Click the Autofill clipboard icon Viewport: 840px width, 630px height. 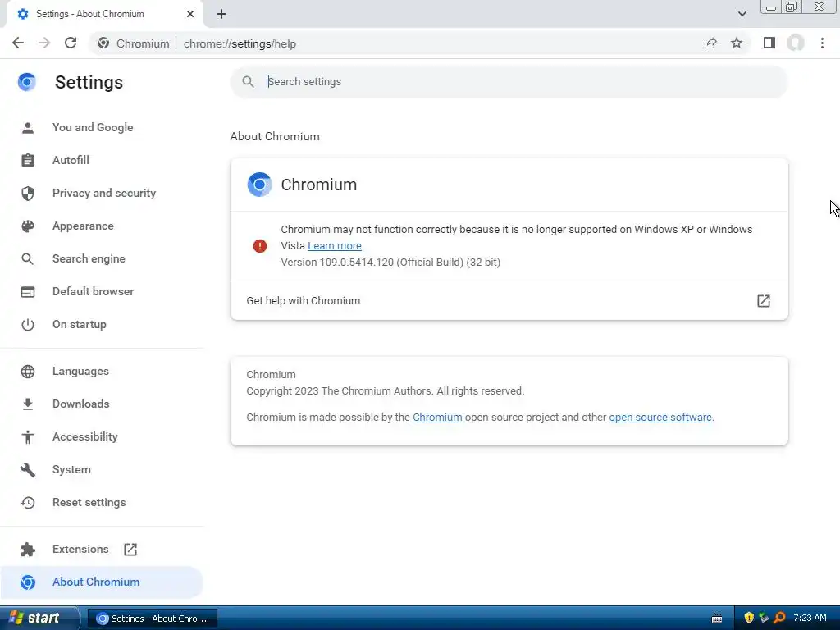click(x=28, y=160)
